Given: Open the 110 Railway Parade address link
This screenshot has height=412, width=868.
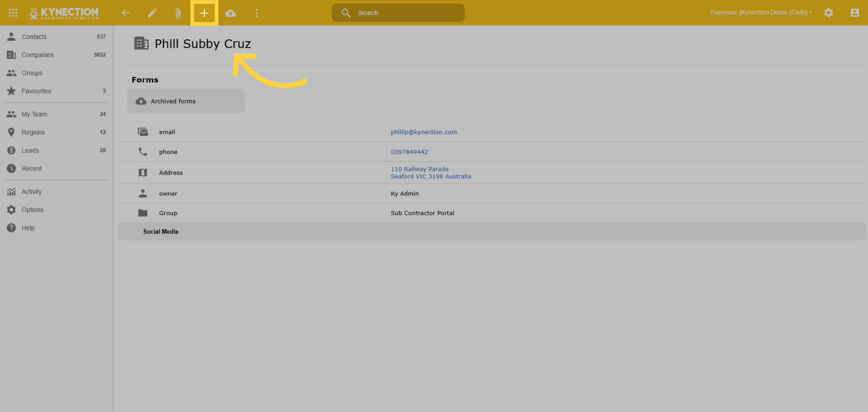Looking at the screenshot, I should pos(430,173).
